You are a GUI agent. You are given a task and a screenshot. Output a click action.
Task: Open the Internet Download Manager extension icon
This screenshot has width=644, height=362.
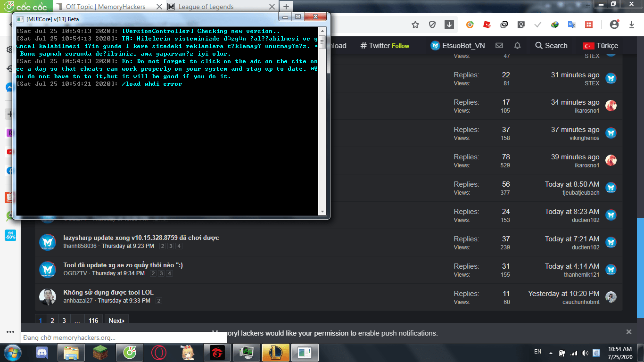[555, 25]
